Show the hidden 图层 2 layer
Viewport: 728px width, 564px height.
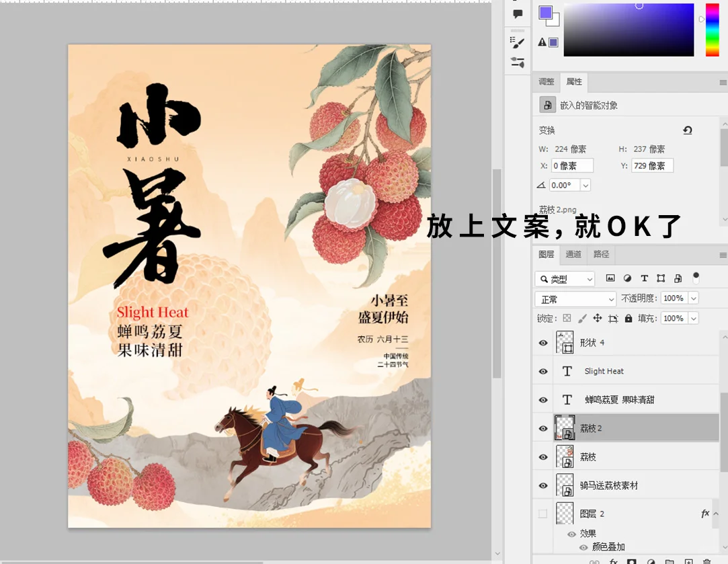click(x=542, y=514)
